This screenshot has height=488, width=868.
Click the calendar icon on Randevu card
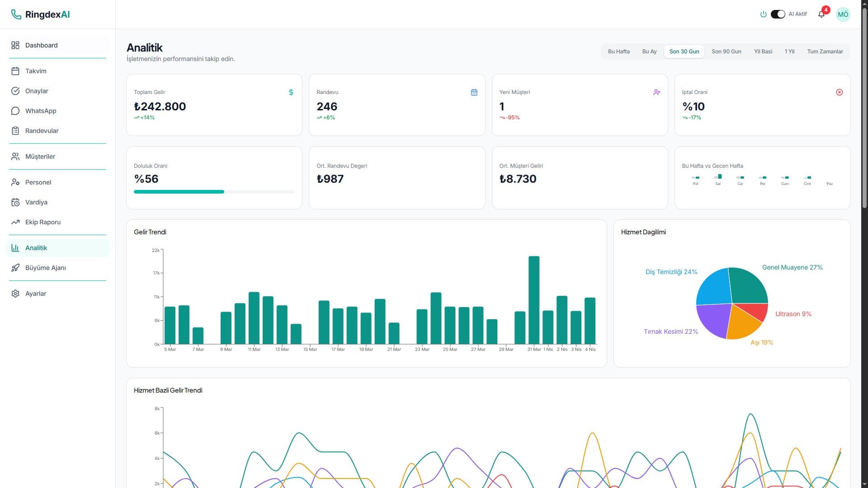pyautogui.click(x=474, y=92)
